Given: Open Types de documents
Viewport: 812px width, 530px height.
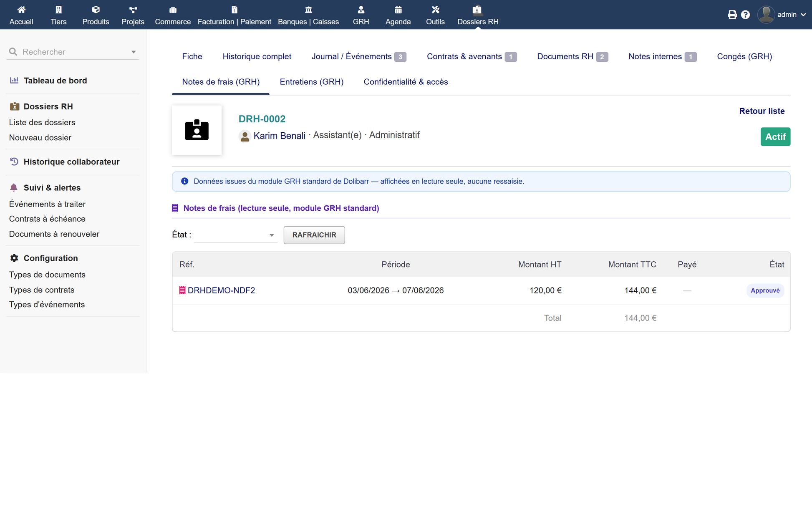Looking at the screenshot, I should [47, 275].
